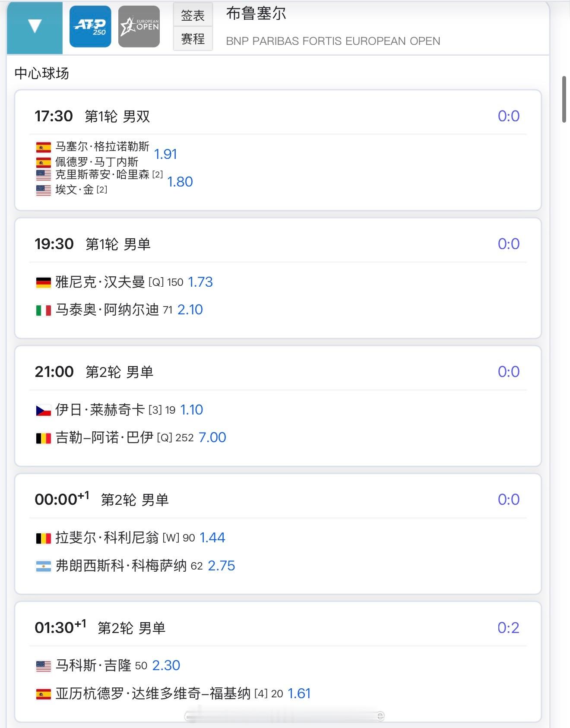Click the Czech flag beside 伊日·莱赫奇卡
The width and height of the screenshot is (570, 728).
[x=43, y=411]
